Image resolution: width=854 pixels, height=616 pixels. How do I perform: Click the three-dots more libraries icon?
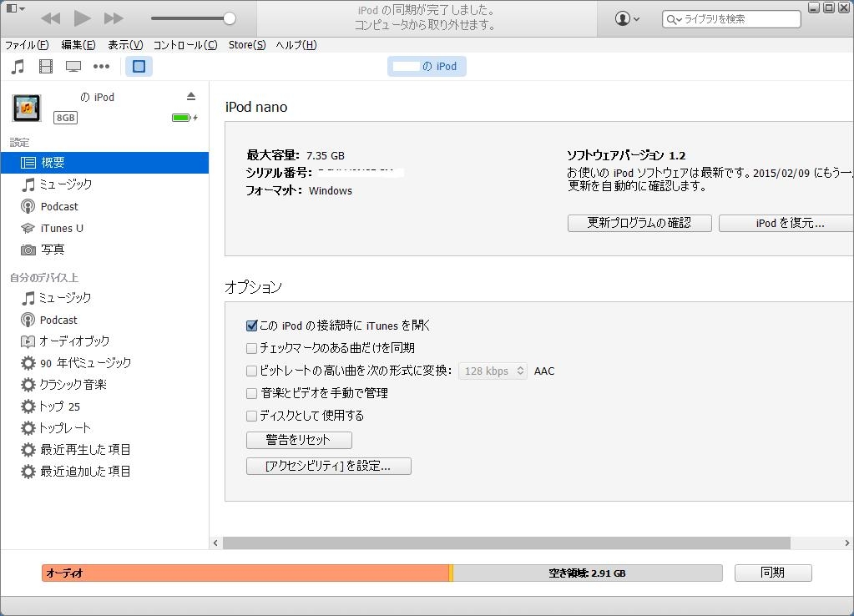[101, 67]
